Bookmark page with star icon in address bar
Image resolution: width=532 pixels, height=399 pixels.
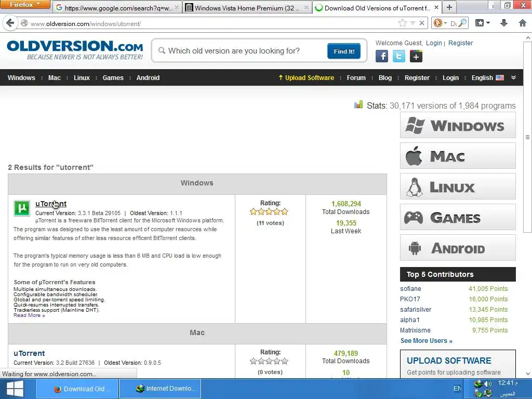pyautogui.click(x=403, y=23)
